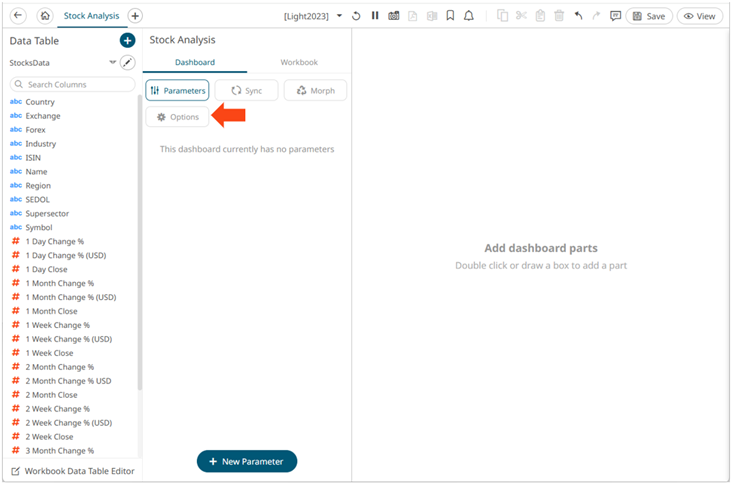Open the Sync section

pos(246,91)
